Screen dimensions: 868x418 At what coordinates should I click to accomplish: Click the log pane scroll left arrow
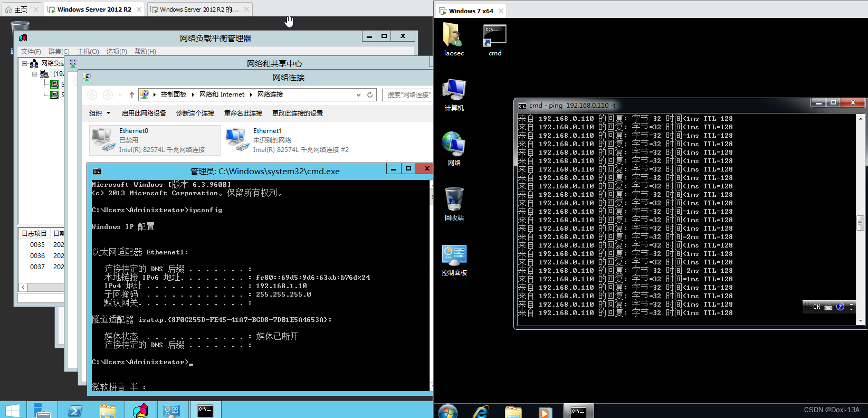23,288
